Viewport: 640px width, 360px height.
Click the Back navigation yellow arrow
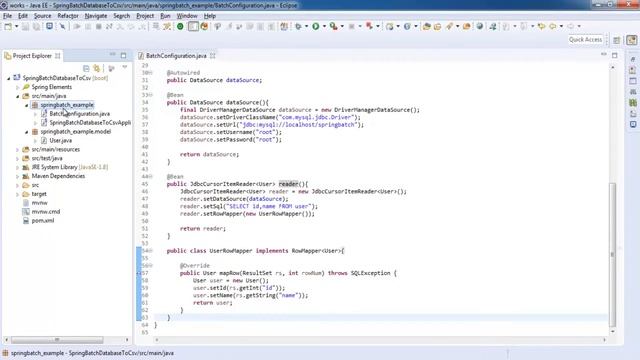click(x=552, y=27)
